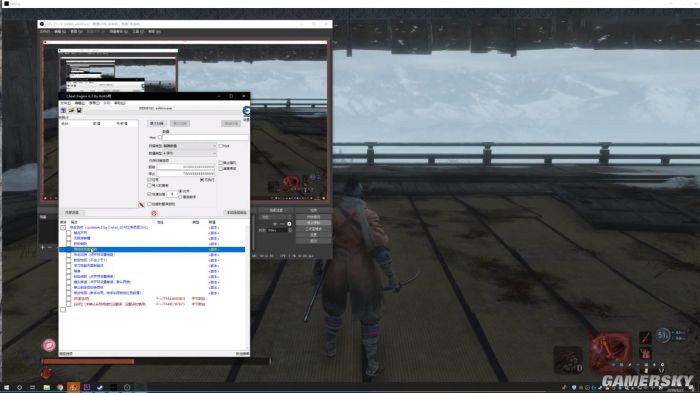Click the First Scan button
Screen dimensions: 700x393
pos(157,123)
